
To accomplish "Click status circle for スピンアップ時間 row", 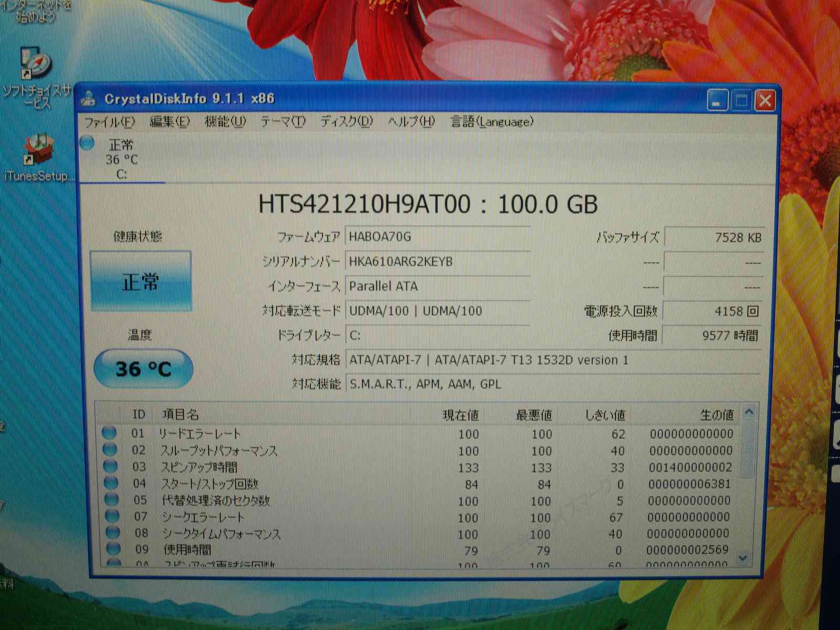I will 110,466.
